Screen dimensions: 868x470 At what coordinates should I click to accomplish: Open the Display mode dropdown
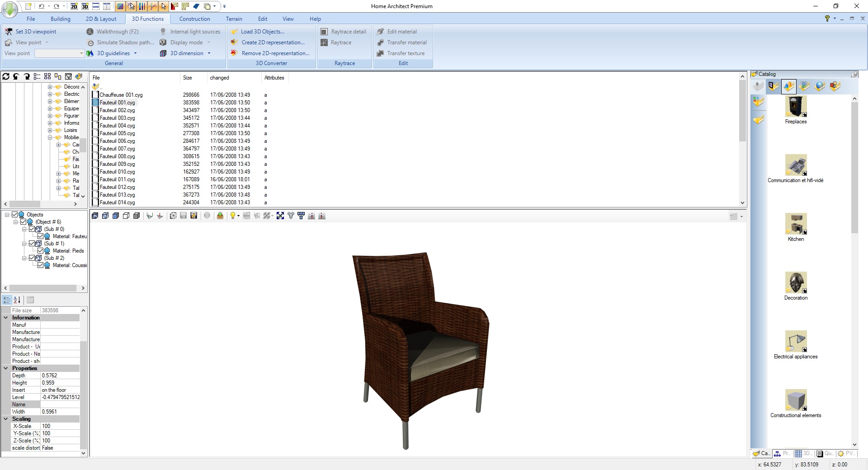[x=208, y=42]
